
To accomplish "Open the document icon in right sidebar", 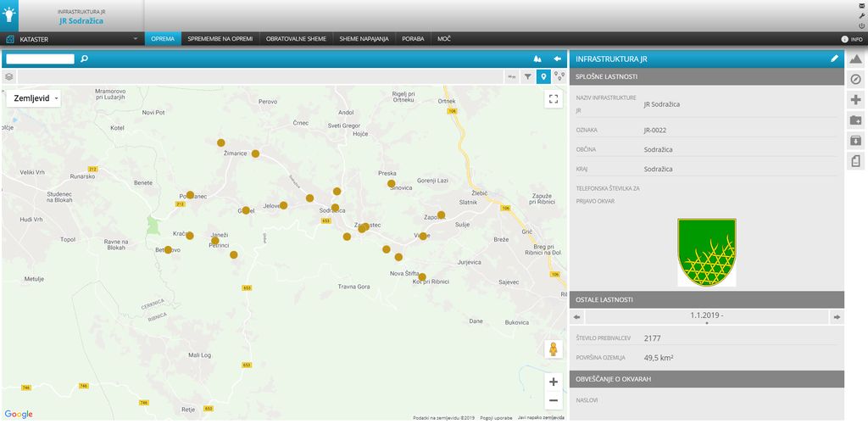I will pos(856,161).
